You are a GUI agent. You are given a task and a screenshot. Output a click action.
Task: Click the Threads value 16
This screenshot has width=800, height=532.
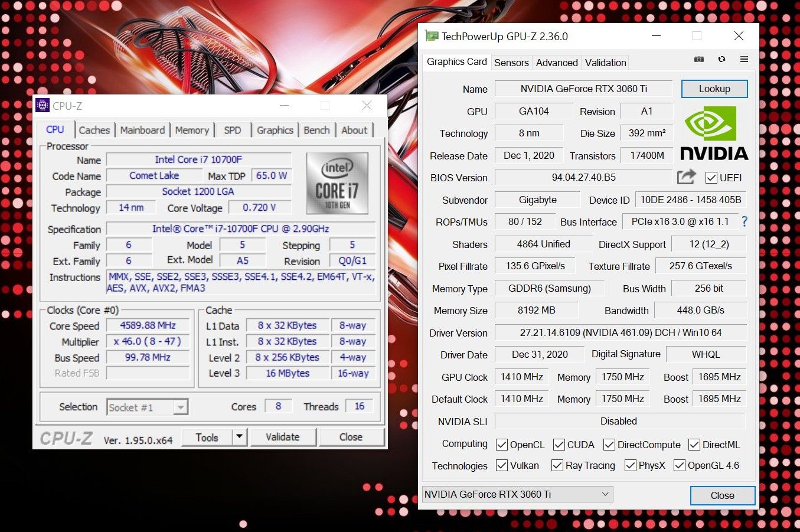[360, 406]
